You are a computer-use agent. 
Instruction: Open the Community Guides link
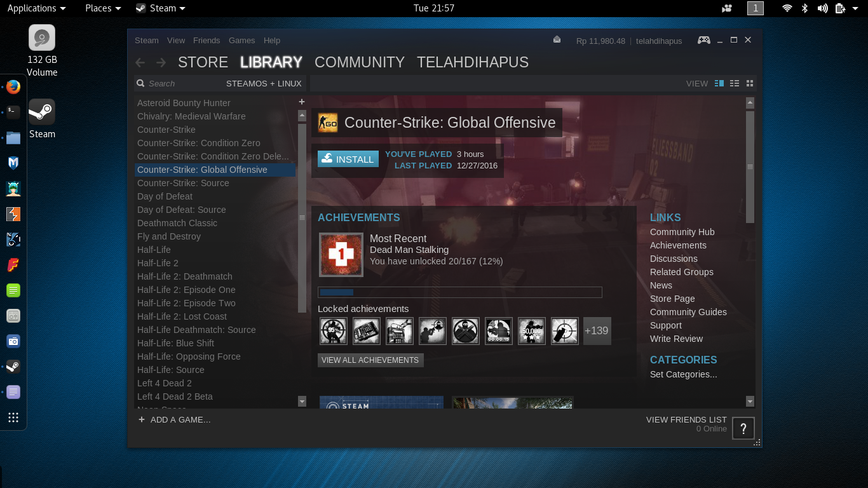(688, 312)
